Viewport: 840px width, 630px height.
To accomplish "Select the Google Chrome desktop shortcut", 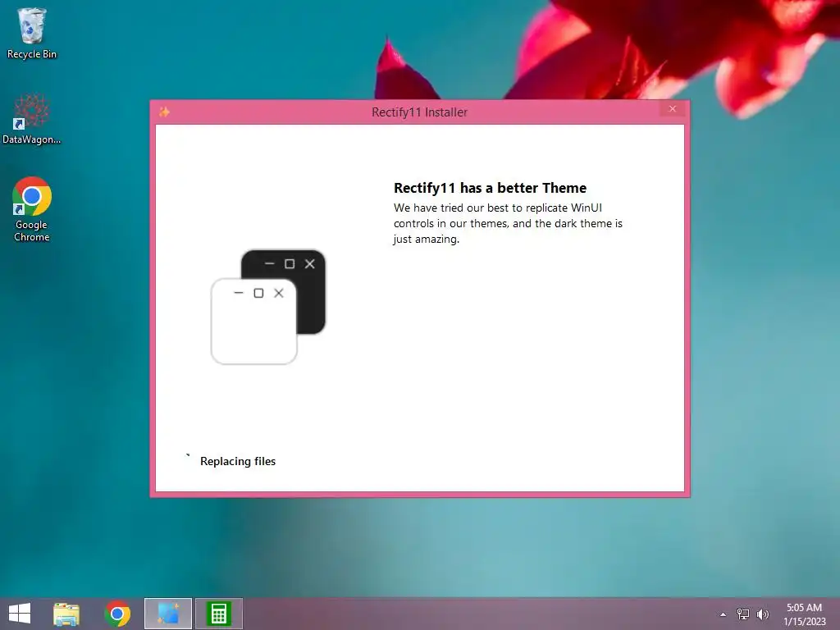I will (32, 209).
